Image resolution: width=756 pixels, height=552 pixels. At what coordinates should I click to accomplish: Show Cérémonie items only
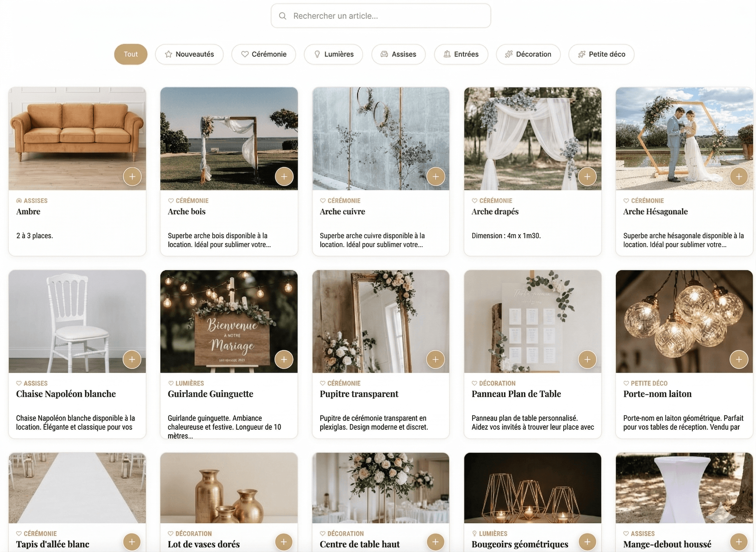[x=264, y=54]
